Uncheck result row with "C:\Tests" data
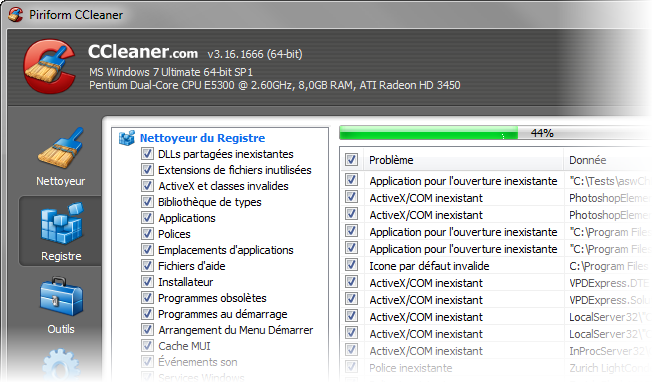Image resolution: width=653 pixels, height=383 pixels. [351, 180]
